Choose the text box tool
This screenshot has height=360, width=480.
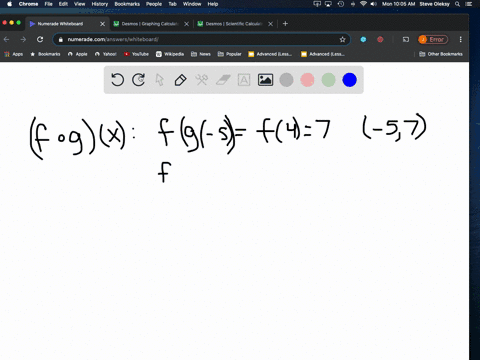[x=244, y=80]
